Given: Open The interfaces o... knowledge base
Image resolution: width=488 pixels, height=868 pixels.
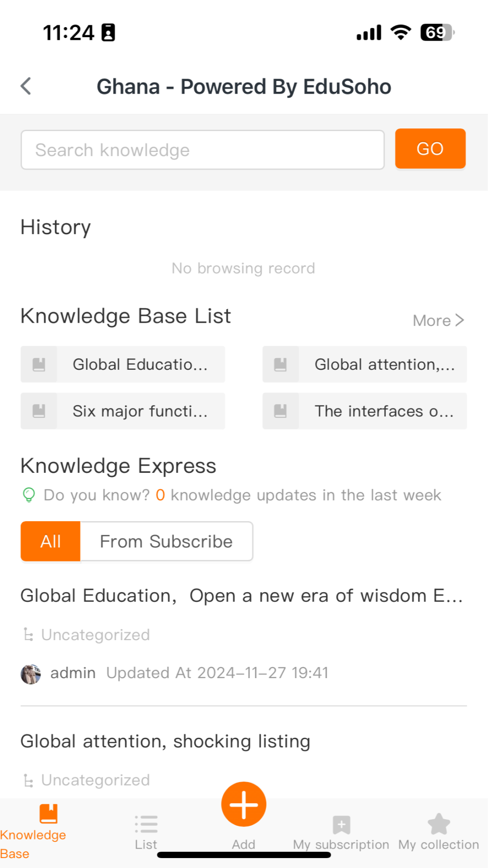Looking at the screenshot, I should click(365, 411).
